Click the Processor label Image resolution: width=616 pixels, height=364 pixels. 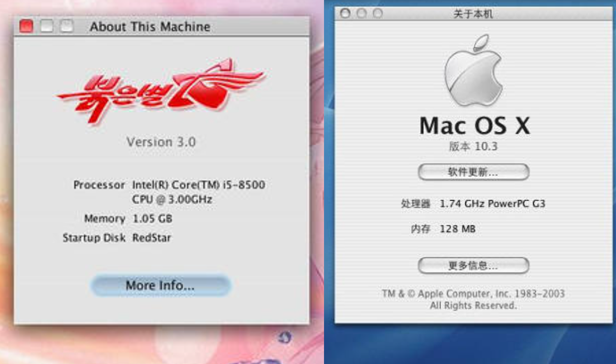tap(99, 185)
